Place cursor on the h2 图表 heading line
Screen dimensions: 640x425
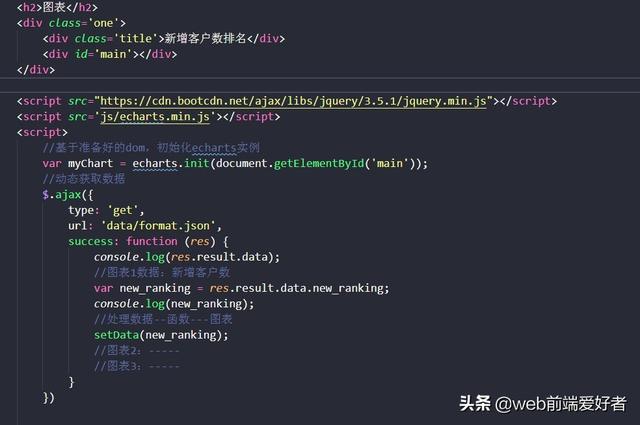coord(58,7)
